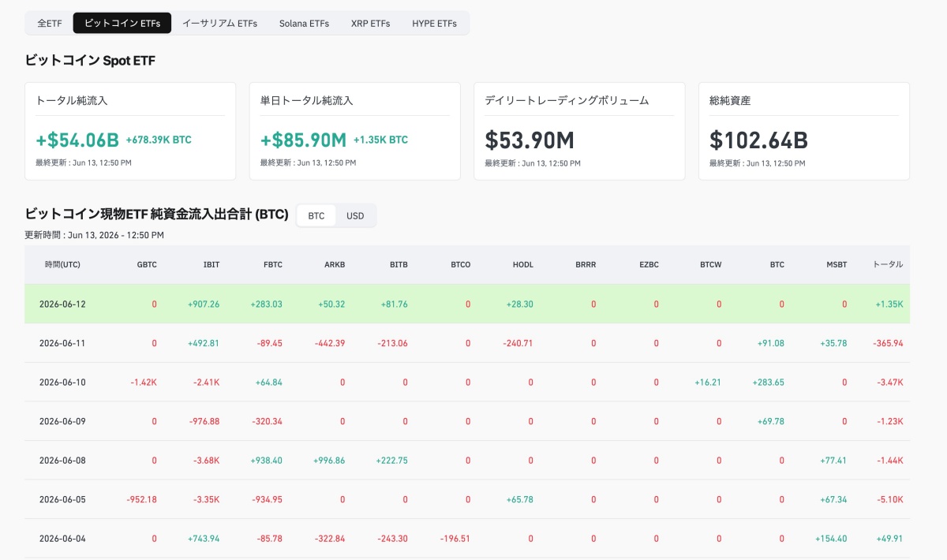Select the 2026-06-10 date cell
This screenshot has width=947, height=560.
pos(62,382)
